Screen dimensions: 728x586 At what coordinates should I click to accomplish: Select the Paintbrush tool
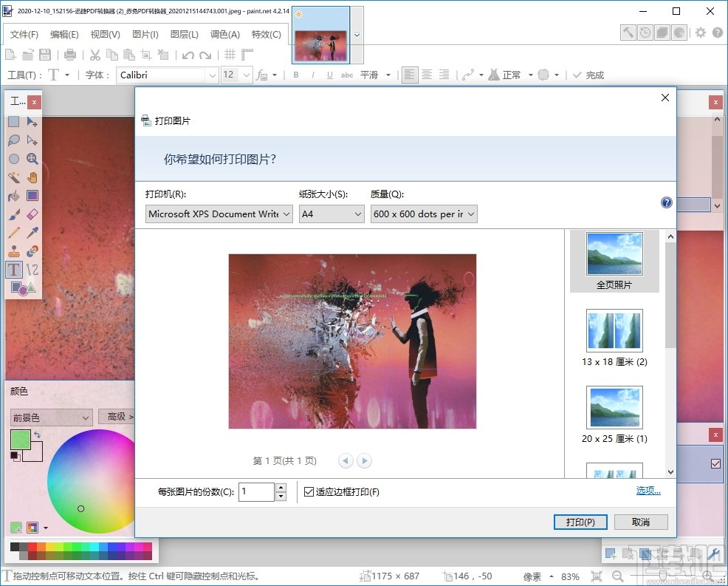[14, 214]
